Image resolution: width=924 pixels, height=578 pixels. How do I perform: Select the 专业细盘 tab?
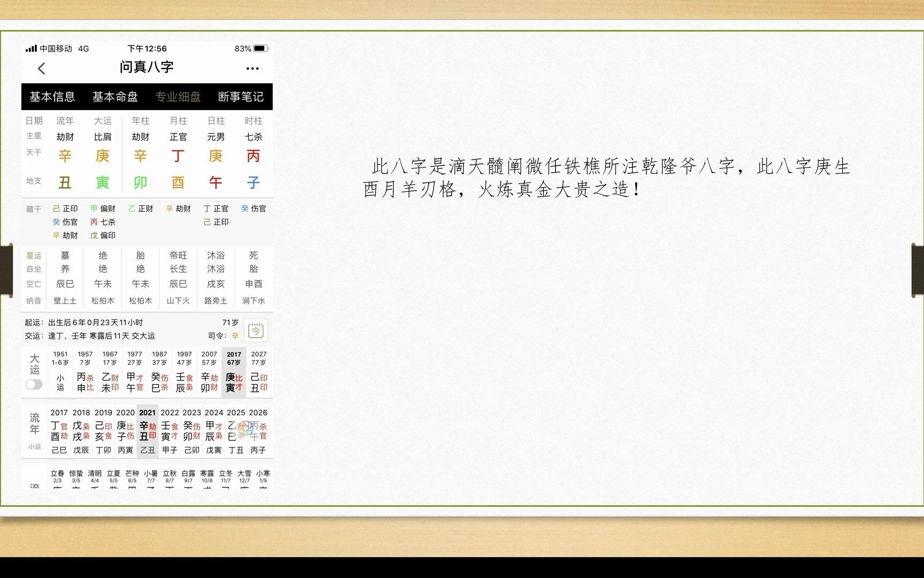coord(178,97)
